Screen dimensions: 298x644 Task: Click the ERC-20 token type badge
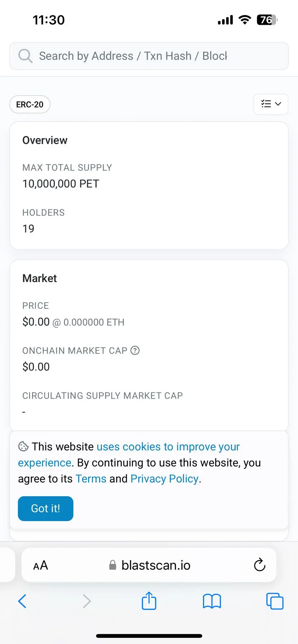[x=30, y=105]
